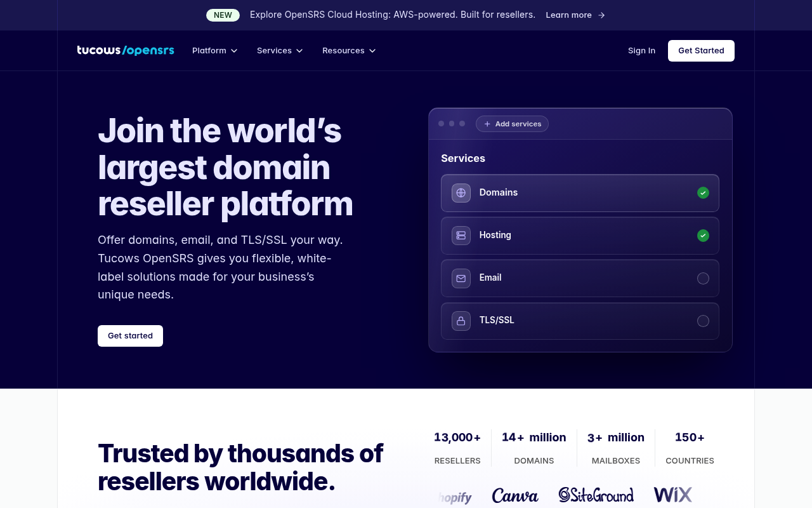Screen dimensions: 812x508
Task: Click the 'Offer domains, email, and TLS/SSL' paragraph
Action: point(220,267)
